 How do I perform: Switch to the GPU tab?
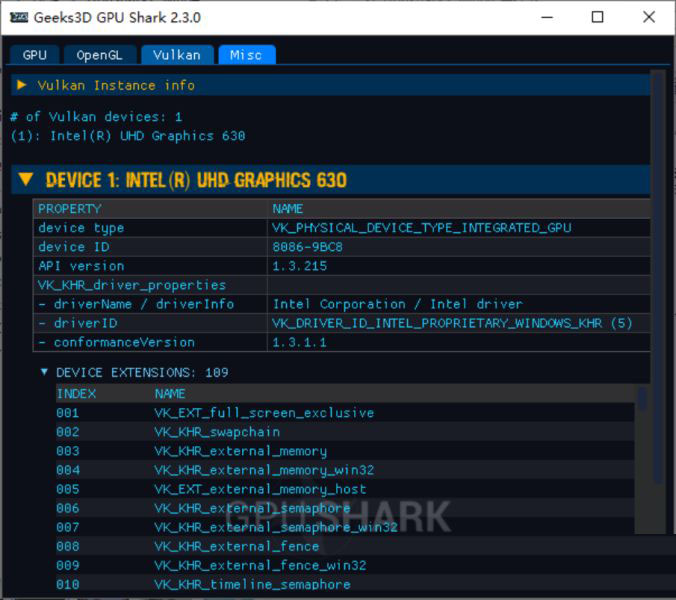[x=34, y=55]
